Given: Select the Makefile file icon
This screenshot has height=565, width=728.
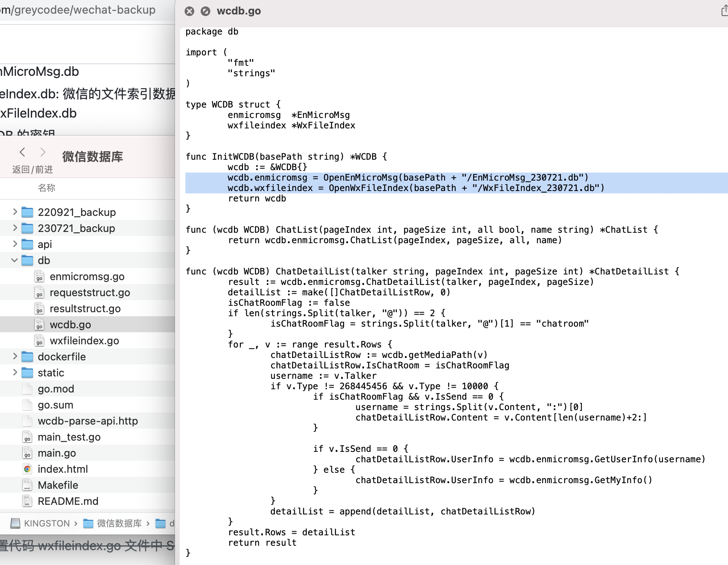Looking at the screenshot, I should [x=27, y=485].
